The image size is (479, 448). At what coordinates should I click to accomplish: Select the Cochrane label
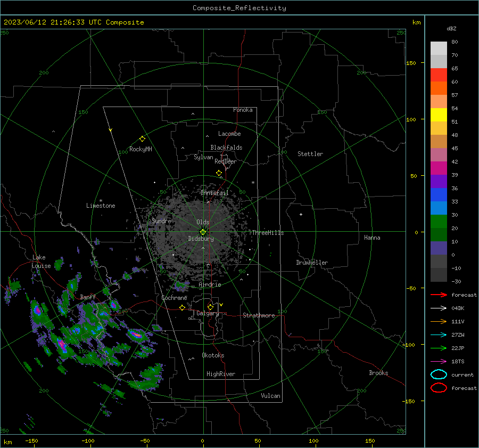[174, 298]
